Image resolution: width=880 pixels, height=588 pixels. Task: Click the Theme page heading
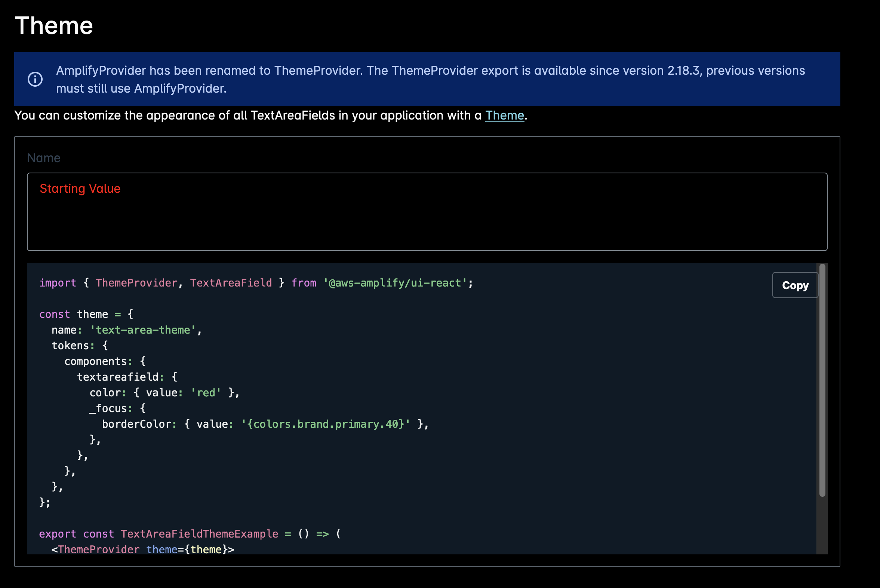point(54,25)
